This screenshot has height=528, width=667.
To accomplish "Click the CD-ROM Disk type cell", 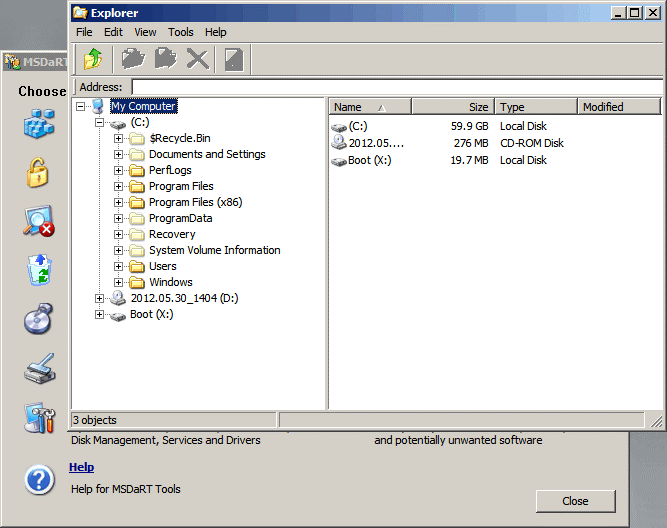I will click(x=532, y=143).
